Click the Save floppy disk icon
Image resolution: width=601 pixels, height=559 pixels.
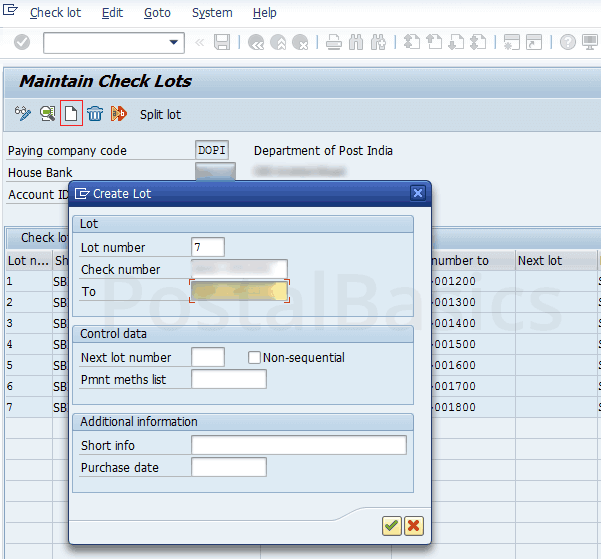(x=222, y=42)
